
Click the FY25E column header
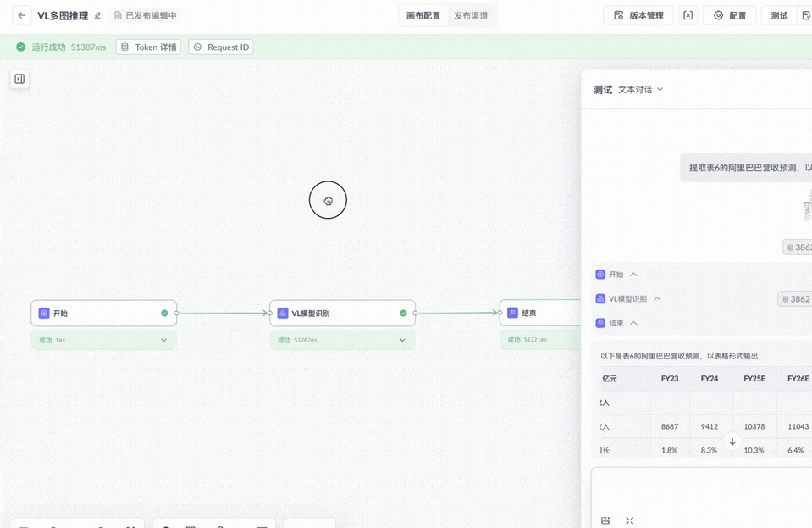(754, 379)
